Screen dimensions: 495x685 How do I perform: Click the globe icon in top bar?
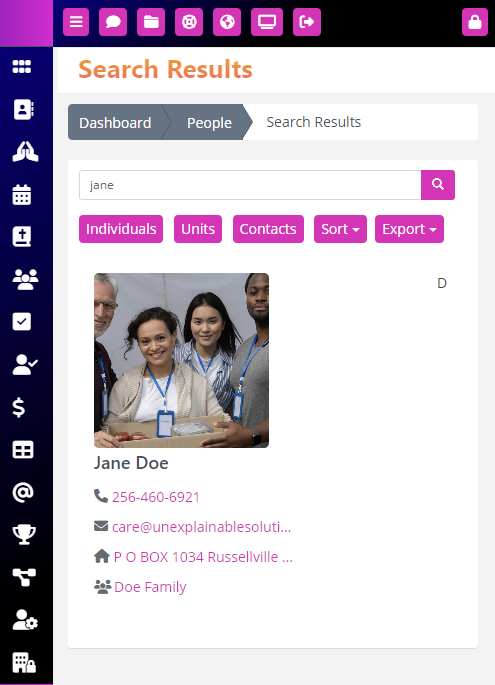pos(227,22)
